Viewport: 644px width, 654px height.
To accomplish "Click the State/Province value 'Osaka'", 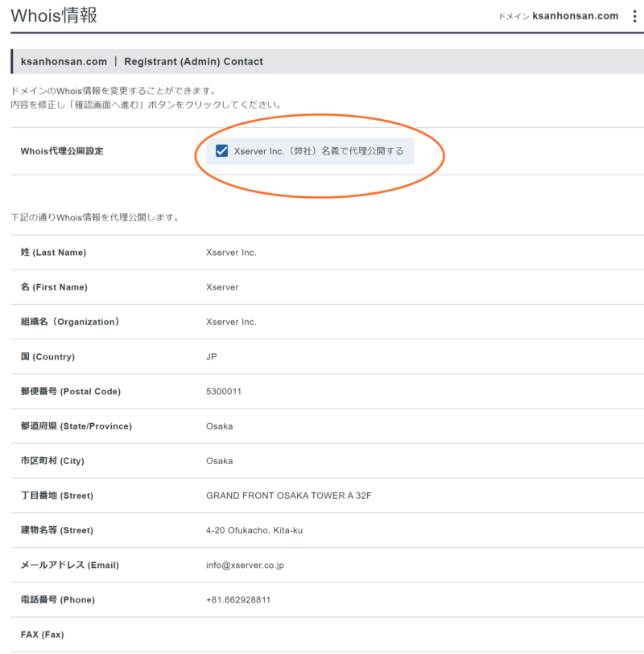I will point(219,426).
